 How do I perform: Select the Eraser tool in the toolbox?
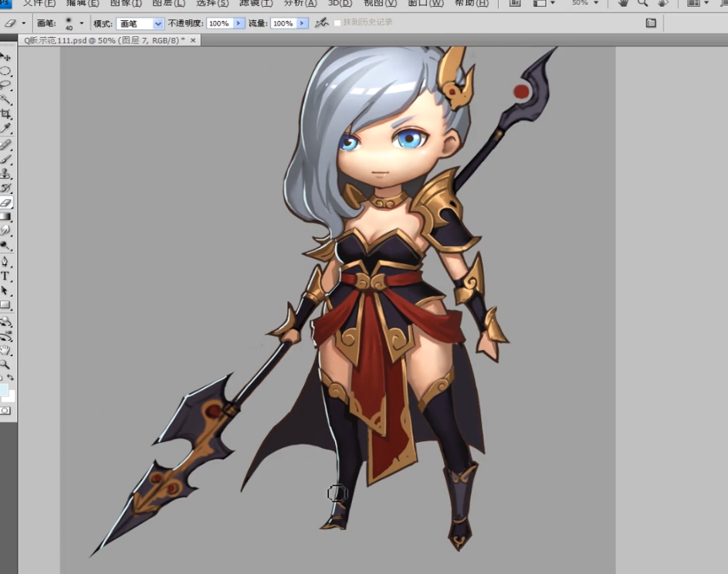click(x=5, y=202)
